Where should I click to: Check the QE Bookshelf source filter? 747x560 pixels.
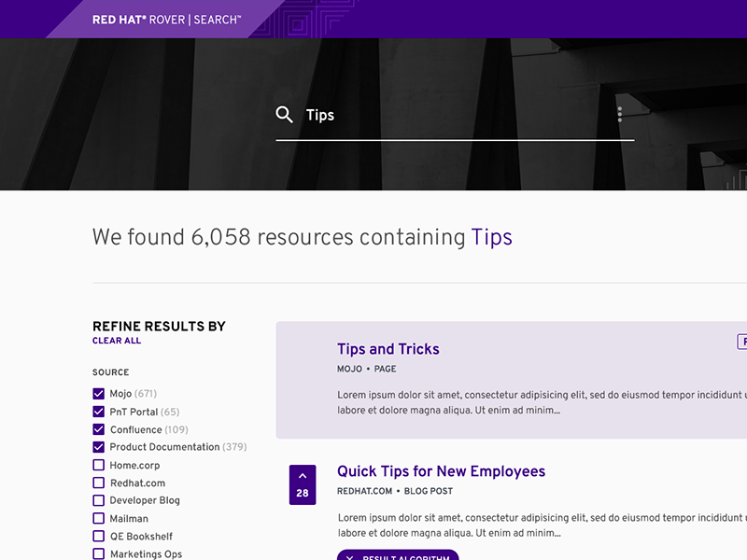(98, 536)
